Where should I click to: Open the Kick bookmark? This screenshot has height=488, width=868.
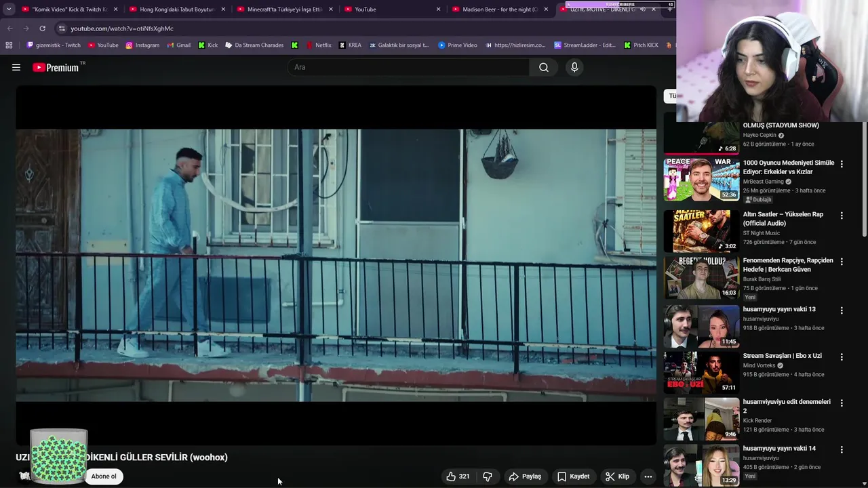pos(208,45)
